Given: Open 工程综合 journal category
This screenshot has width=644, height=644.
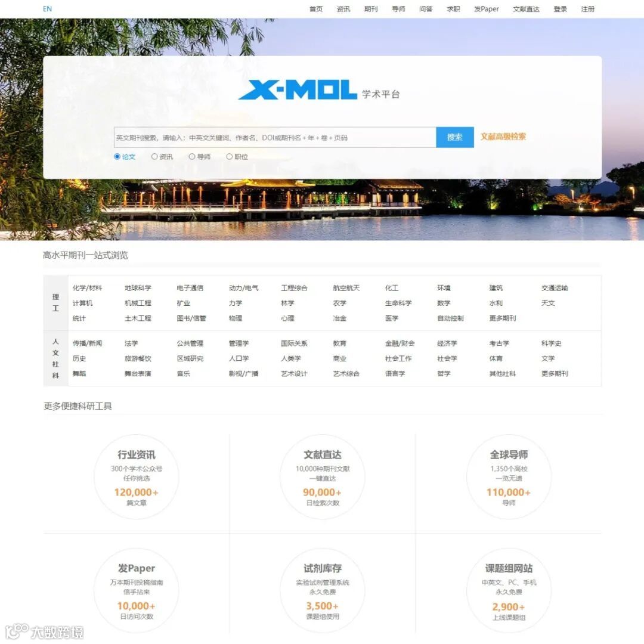Looking at the screenshot, I should 294,288.
